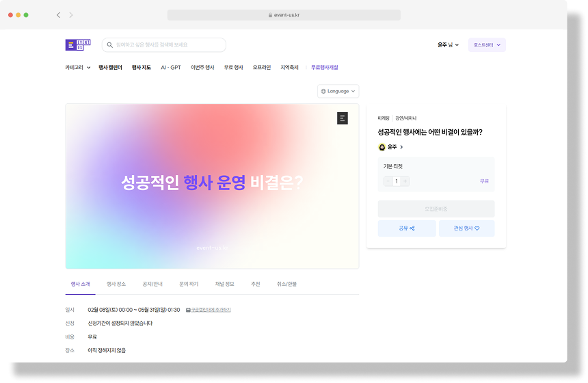Click the Event-us logo

click(x=78, y=44)
